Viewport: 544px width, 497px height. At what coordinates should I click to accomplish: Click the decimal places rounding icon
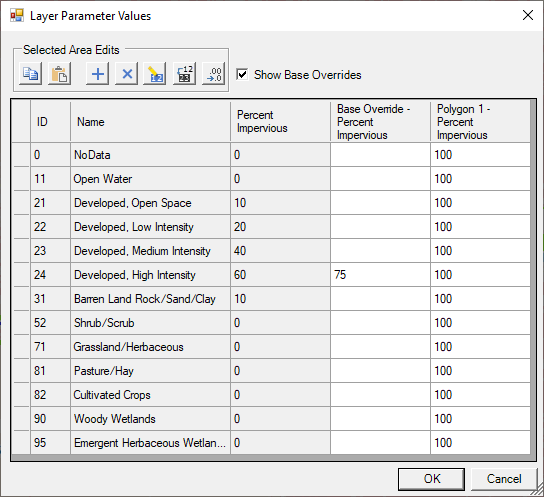tap(213, 74)
